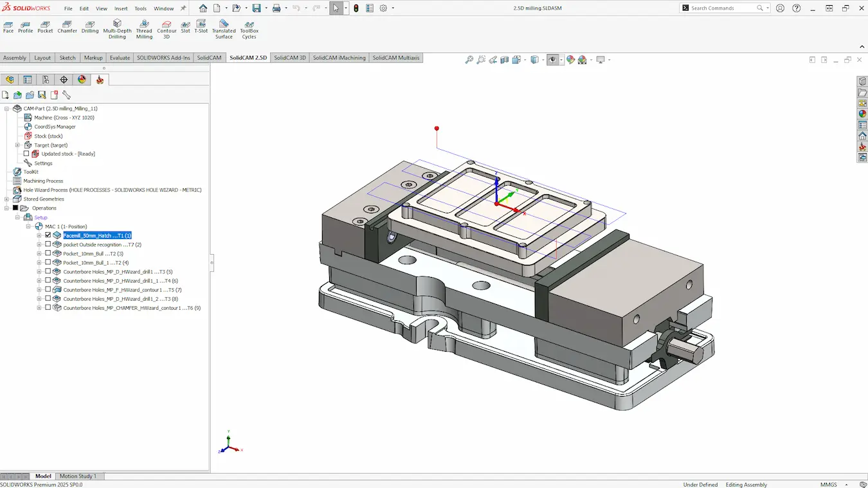Open the DisplayManager color sphere tab
Screen dimensions: 868x488
pyautogui.click(x=82, y=80)
